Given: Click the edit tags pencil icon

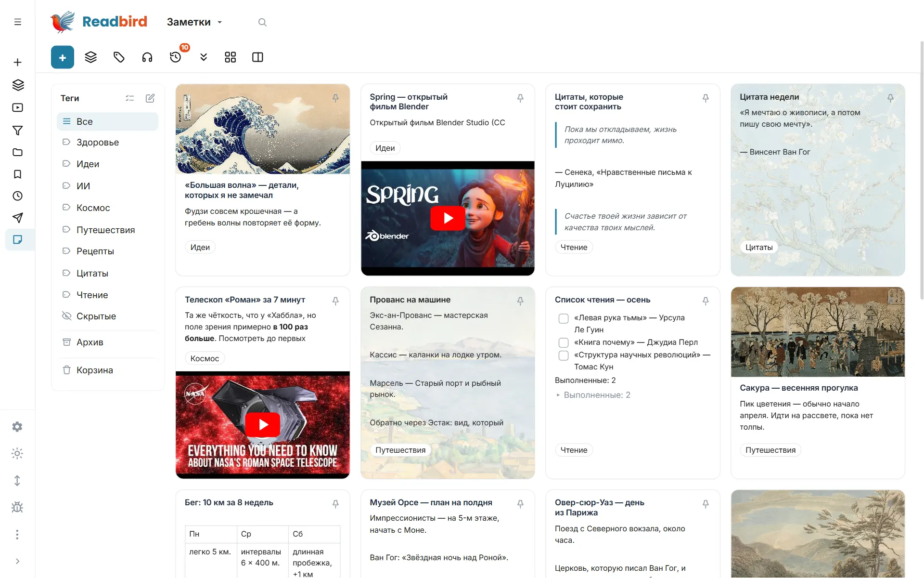Looking at the screenshot, I should point(150,98).
